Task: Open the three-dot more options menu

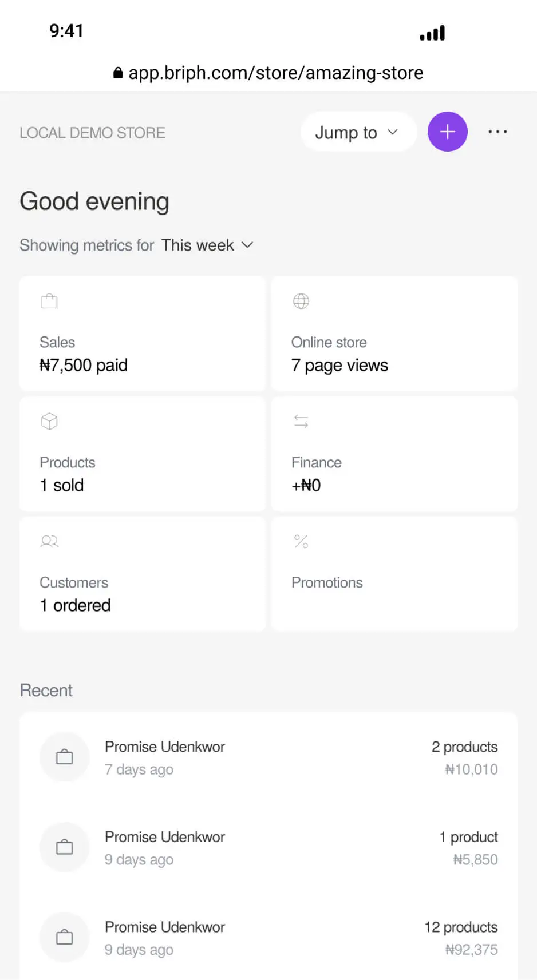Action: [497, 132]
